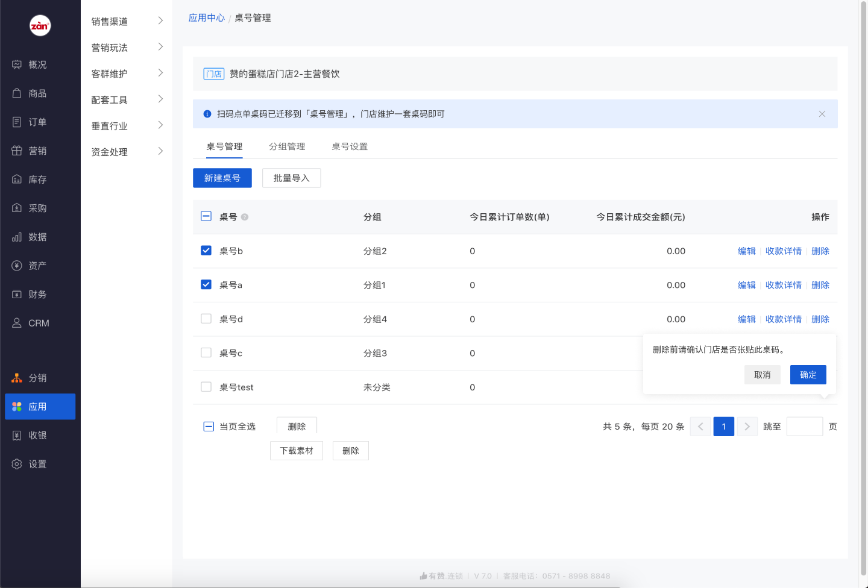Select page 1 in pagination
Viewport: 868px width, 588px height.
(x=724, y=427)
